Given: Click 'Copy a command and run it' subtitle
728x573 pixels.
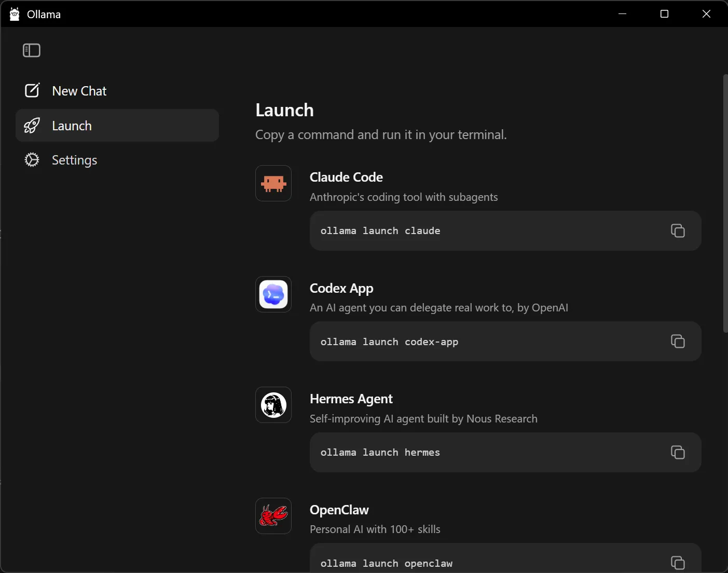Looking at the screenshot, I should [x=381, y=135].
